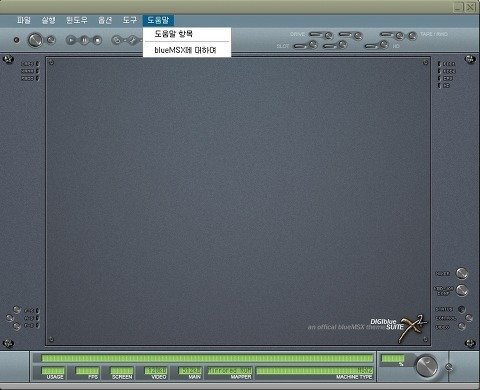Click eject knob of first DRIVE slot
This screenshot has height=390, width=480.
click(329, 35)
